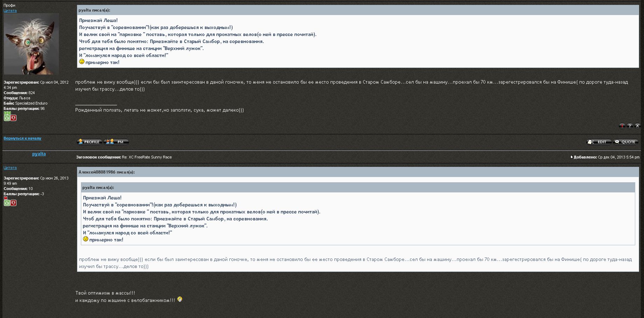The width and height of the screenshot is (644, 318).
Task: Click the question mark post info icon
Action: click(630, 126)
